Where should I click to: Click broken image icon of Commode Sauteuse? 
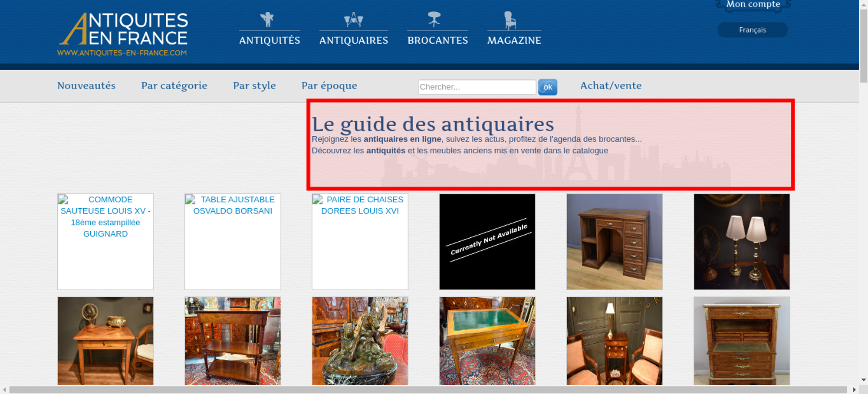[x=63, y=200]
